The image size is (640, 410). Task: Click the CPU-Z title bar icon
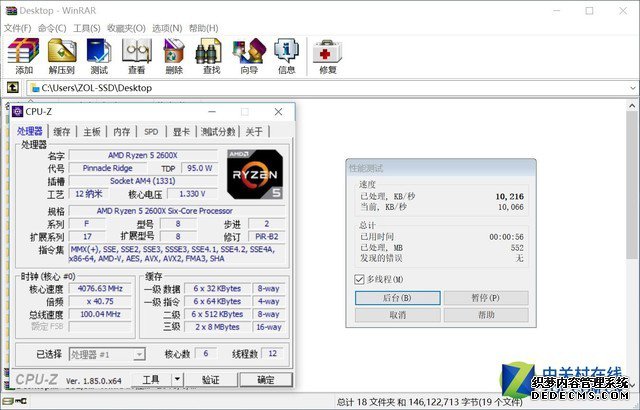[x=17, y=111]
